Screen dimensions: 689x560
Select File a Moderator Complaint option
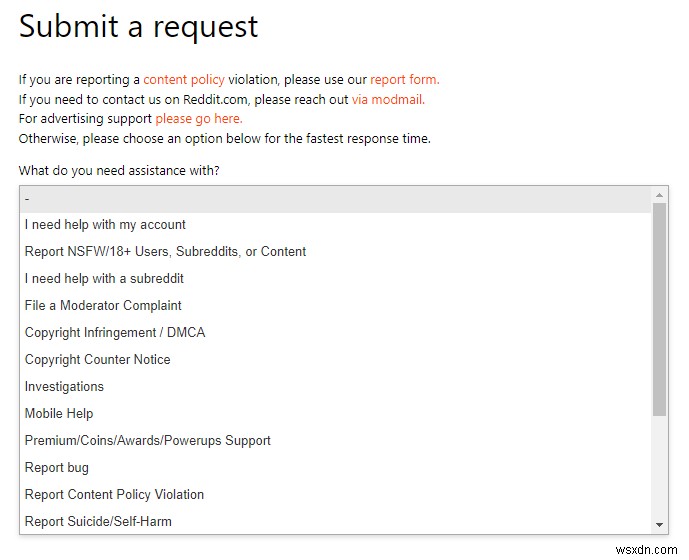coord(103,306)
